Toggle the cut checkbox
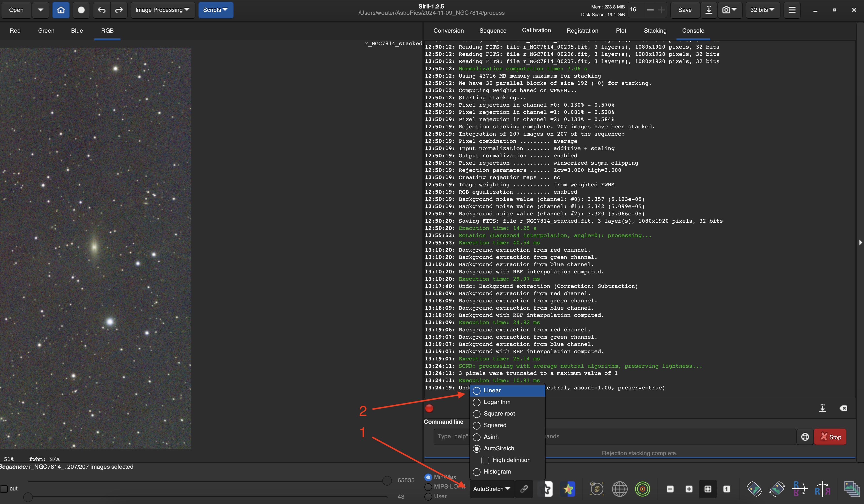This screenshot has width=864, height=504. 4,489
